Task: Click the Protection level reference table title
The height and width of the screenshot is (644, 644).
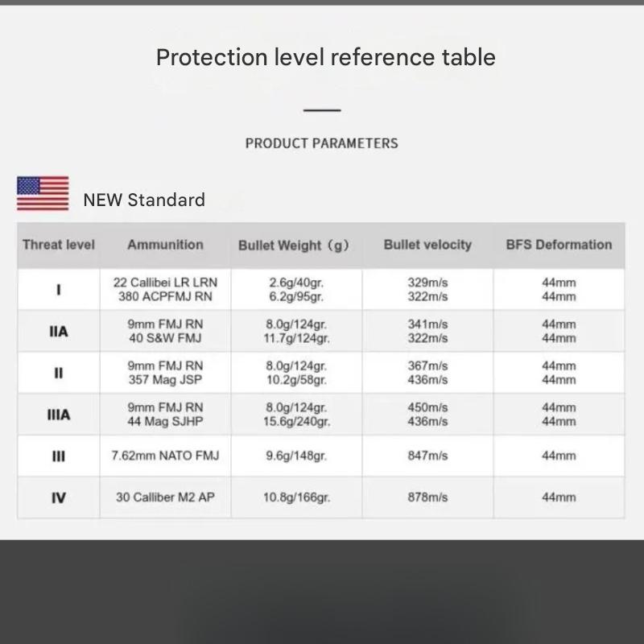Action: coord(326,57)
